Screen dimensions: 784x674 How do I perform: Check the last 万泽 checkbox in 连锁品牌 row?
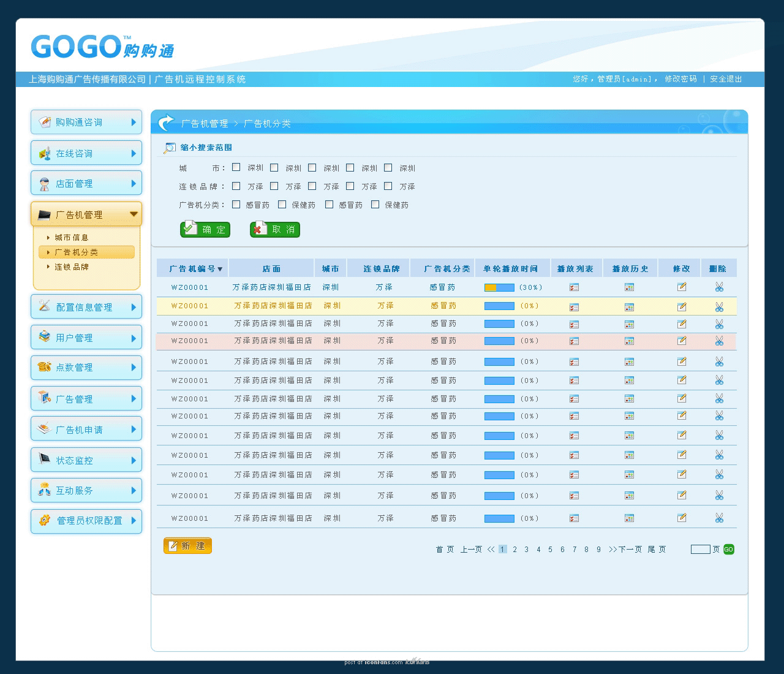click(388, 186)
